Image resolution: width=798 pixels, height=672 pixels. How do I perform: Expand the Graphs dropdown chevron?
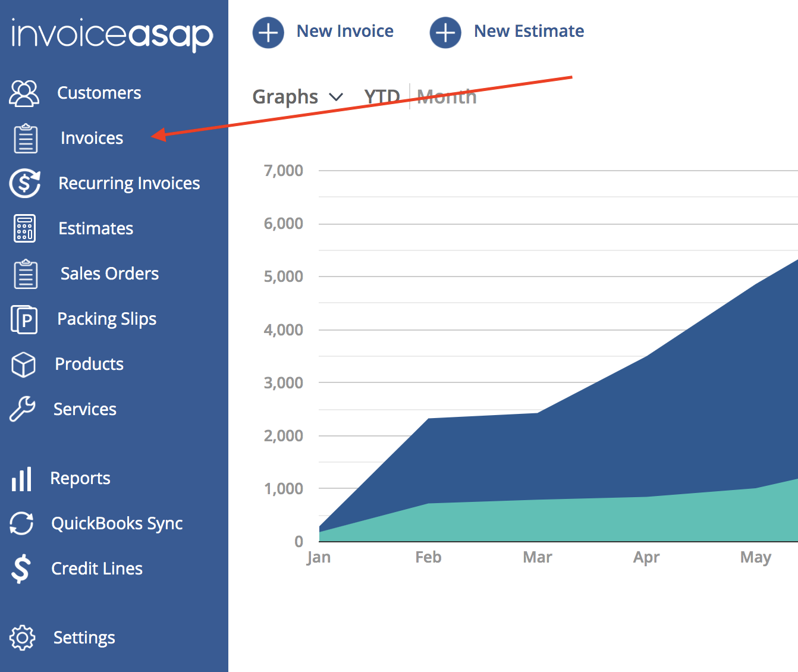[x=336, y=97]
